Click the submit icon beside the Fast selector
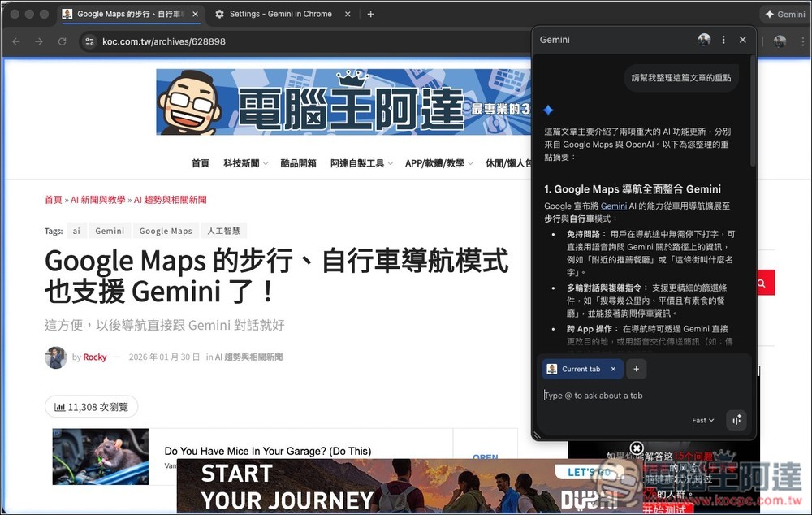This screenshot has height=515, width=812. (x=736, y=420)
